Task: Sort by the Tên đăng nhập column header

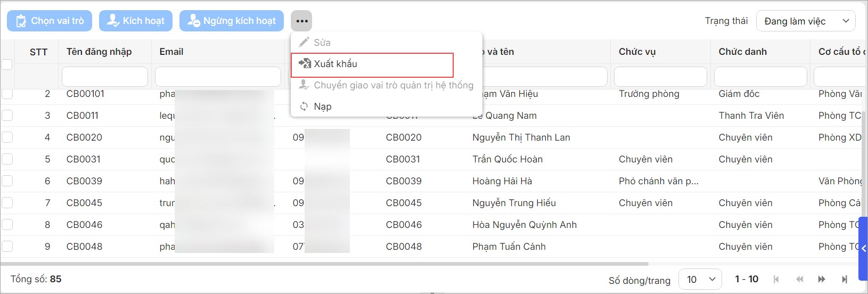Action: [x=99, y=52]
